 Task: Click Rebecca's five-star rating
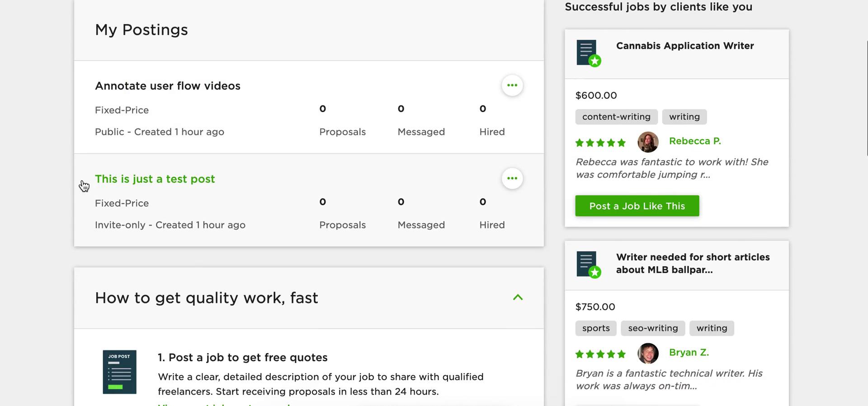coord(600,143)
